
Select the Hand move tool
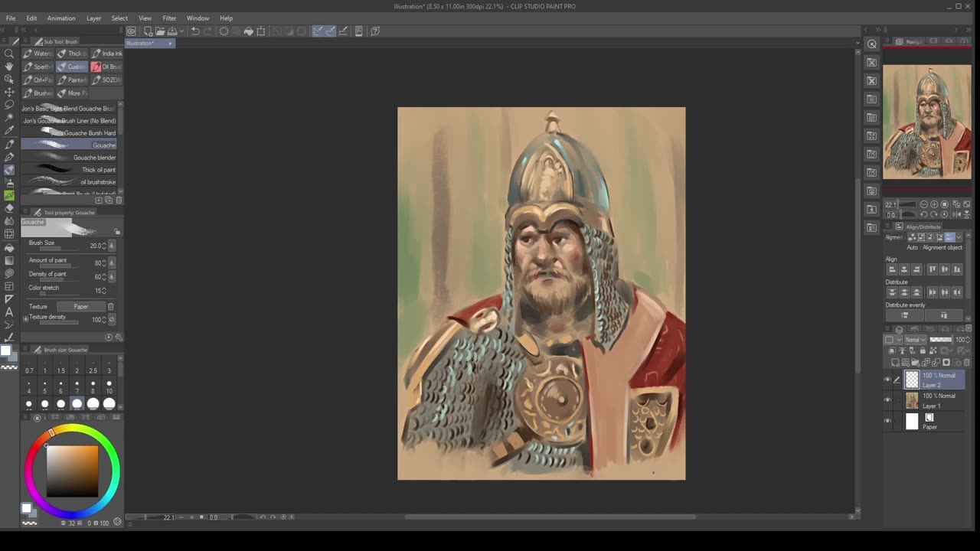(9, 67)
